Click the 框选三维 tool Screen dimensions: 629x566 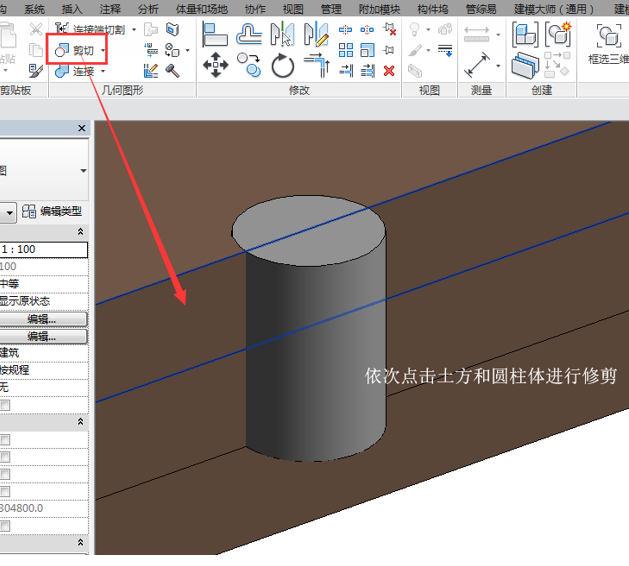tap(609, 44)
